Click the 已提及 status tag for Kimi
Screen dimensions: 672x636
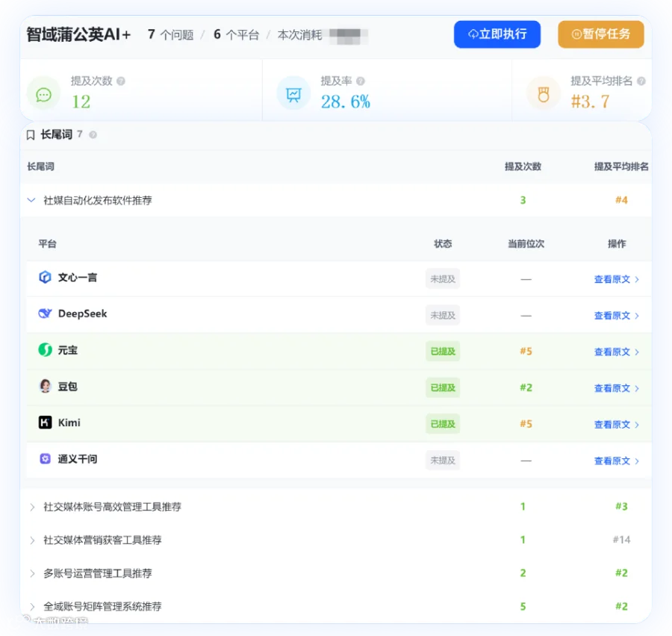click(x=443, y=424)
